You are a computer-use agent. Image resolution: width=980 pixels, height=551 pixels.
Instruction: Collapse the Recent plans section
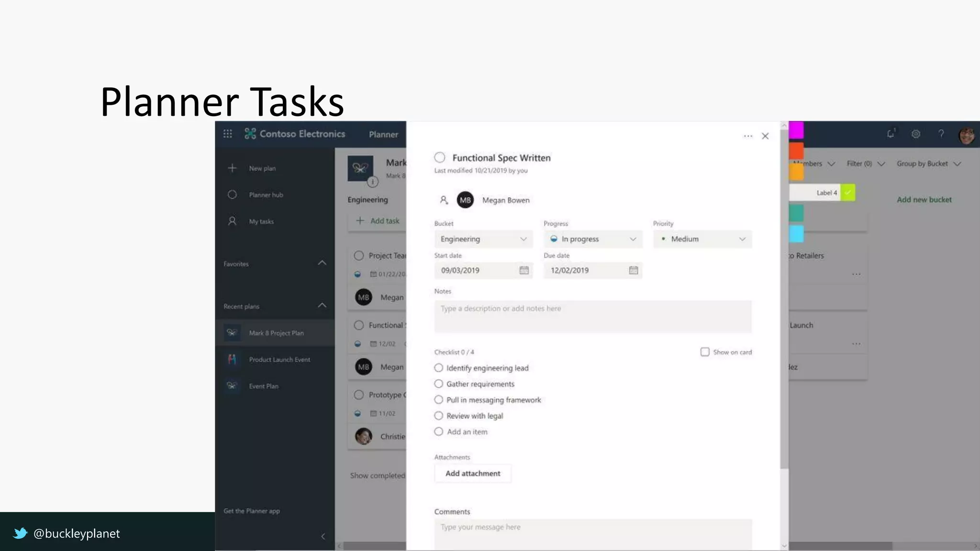(322, 305)
